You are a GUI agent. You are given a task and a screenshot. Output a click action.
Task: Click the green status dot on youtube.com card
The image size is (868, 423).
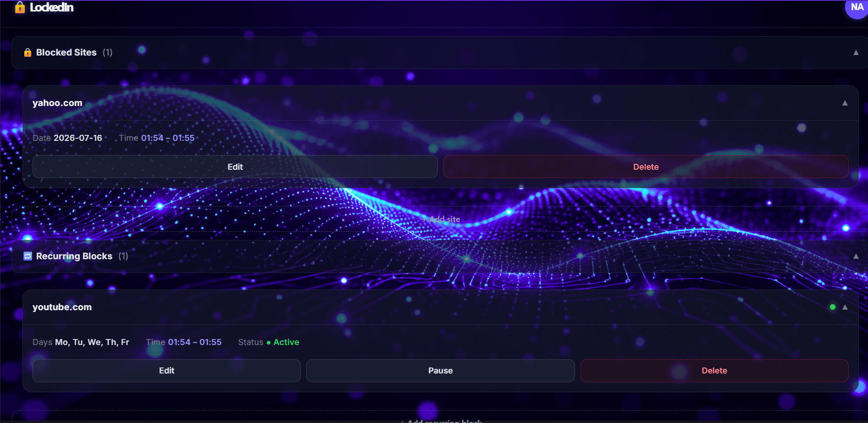point(833,307)
